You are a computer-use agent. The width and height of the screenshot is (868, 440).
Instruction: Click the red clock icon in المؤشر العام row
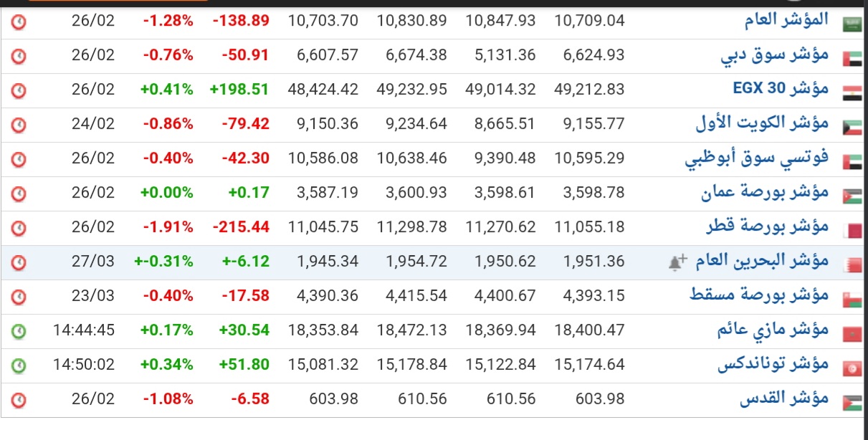tap(19, 21)
